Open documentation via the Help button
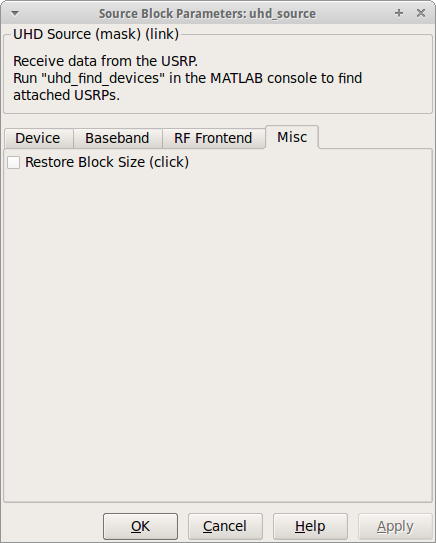Image resolution: width=436 pixels, height=543 pixels. click(x=310, y=526)
